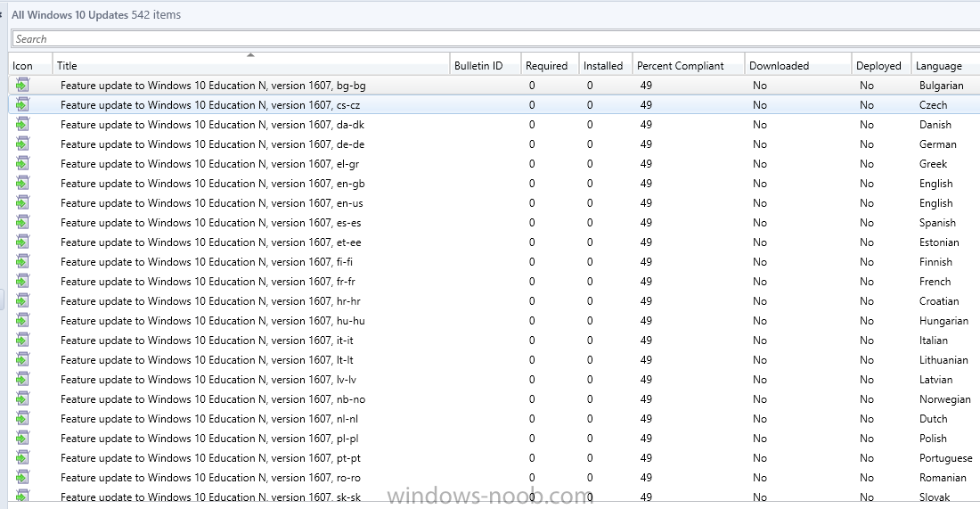Sort by the Language column header

coord(945,65)
